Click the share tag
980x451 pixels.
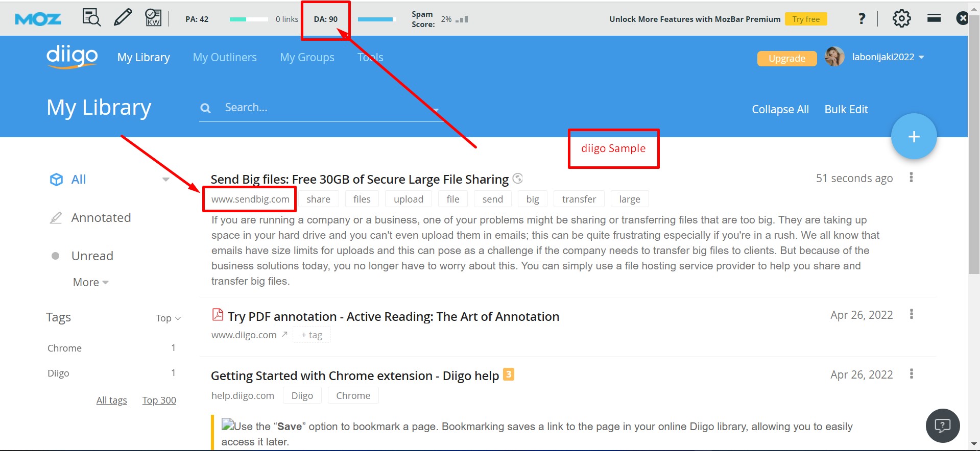click(318, 199)
